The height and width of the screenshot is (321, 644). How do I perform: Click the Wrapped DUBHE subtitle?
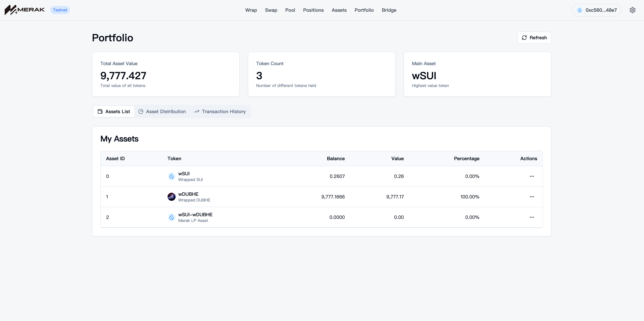pyautogui.click(x=194, y=200)
